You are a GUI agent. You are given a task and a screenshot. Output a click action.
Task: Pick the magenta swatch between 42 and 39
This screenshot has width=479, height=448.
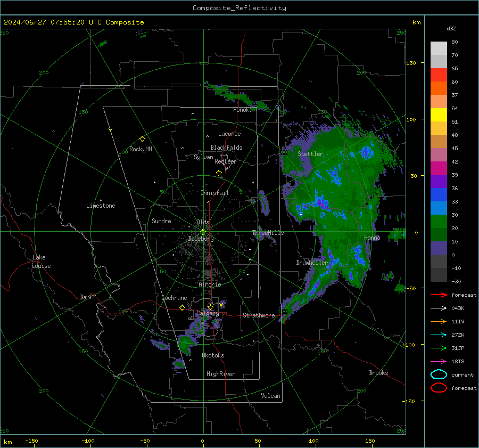point(439,168)
